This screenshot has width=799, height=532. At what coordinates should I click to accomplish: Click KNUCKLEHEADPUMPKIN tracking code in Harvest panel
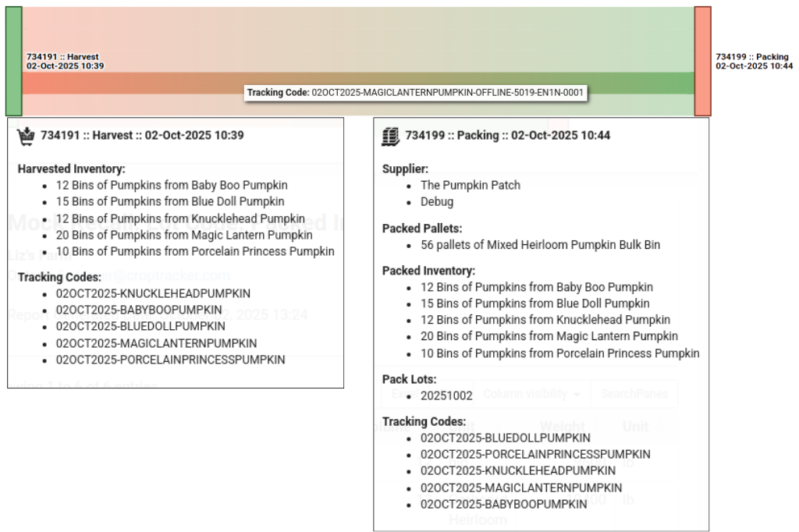click(153, 294)
